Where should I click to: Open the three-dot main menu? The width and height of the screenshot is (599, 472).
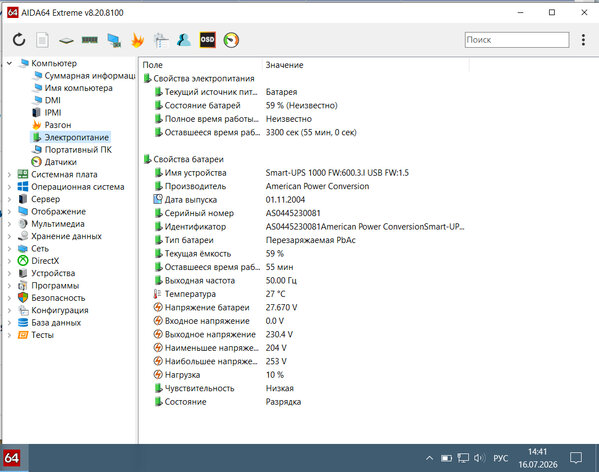(x=583, y=40)
